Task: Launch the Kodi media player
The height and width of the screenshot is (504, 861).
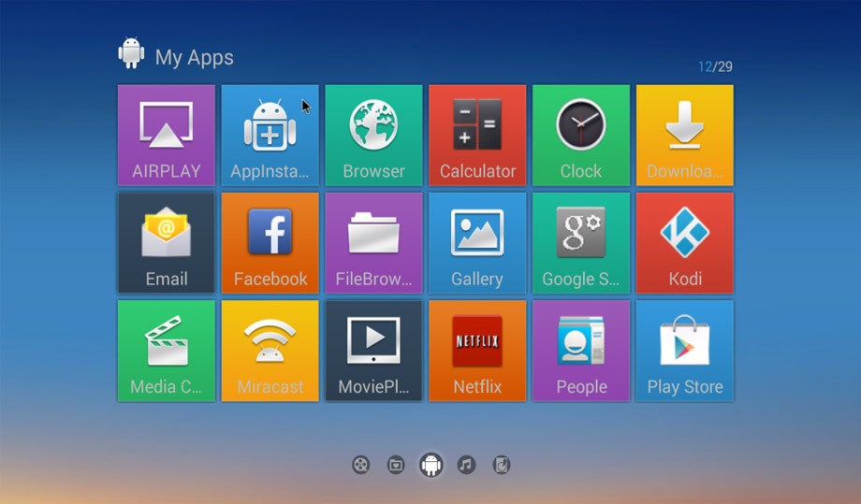Action: [x=685, y=243]
